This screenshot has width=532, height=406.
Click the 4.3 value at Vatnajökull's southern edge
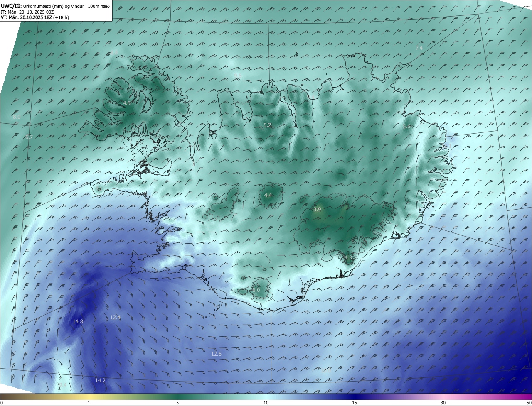[x=348, y=258]
